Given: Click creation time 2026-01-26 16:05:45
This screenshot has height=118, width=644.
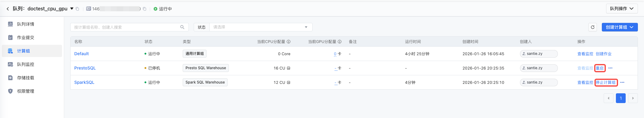Looking at the screenshot, I should coord(483,54).
